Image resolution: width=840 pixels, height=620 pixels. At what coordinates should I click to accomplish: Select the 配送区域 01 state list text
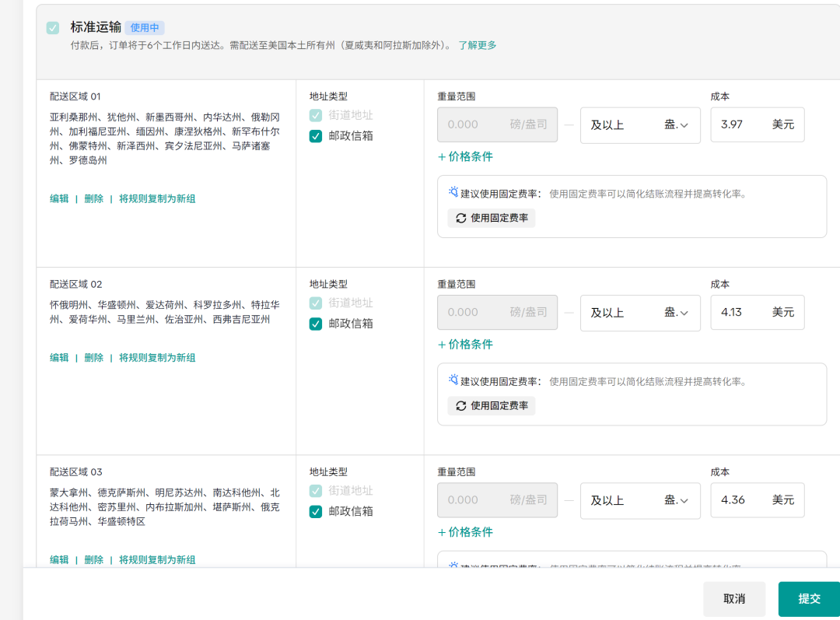tap(165, 138)
